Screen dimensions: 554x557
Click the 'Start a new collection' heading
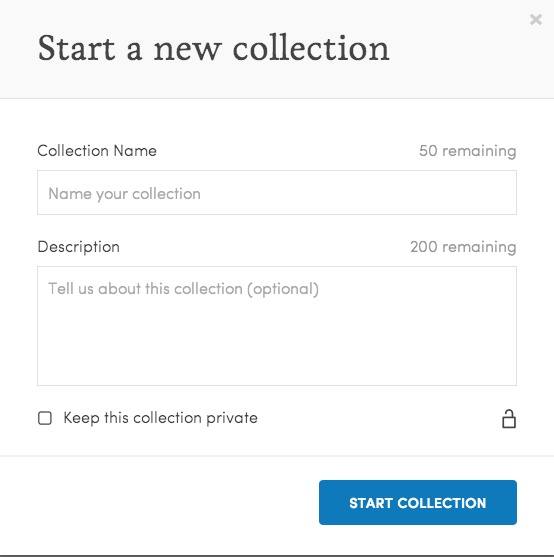[x=213, y=48]
